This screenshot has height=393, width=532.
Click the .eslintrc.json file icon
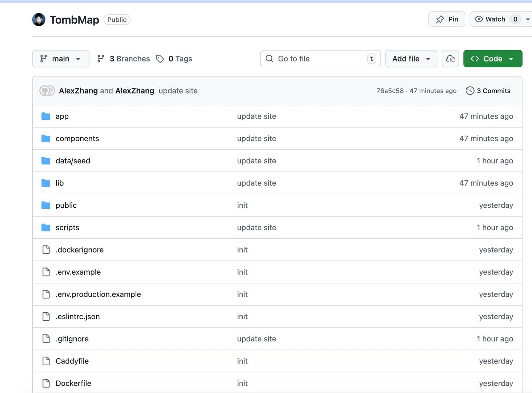pyautogui.click(x=46, y=317)
